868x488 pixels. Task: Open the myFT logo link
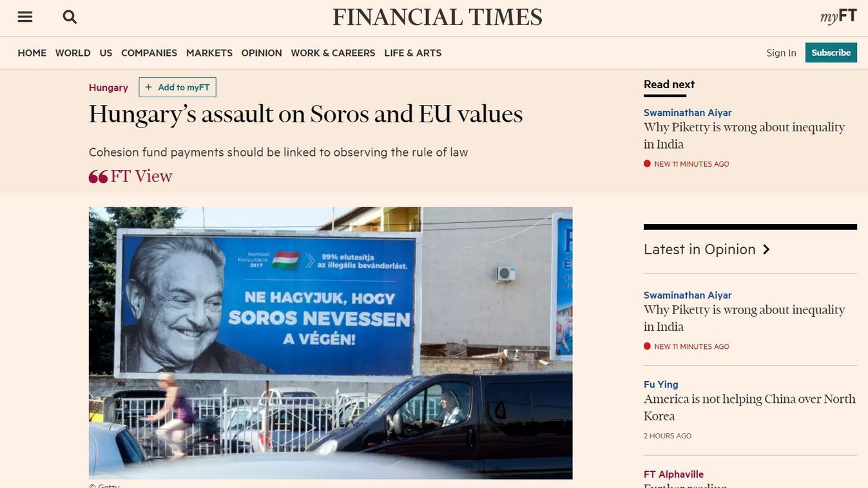point(838,17)
